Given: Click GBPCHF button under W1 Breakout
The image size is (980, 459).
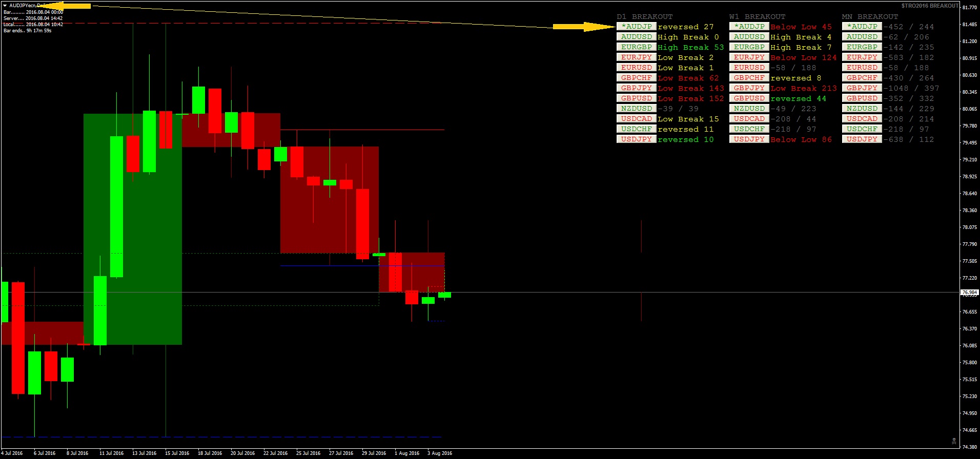Looking at the screenshot, I should coord(749,78).
